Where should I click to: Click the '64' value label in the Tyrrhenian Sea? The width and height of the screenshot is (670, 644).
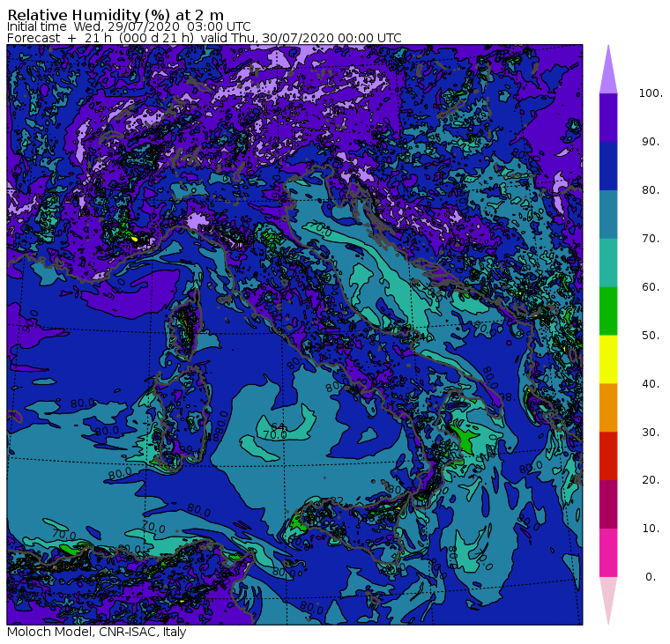click(x=279, y=426)
